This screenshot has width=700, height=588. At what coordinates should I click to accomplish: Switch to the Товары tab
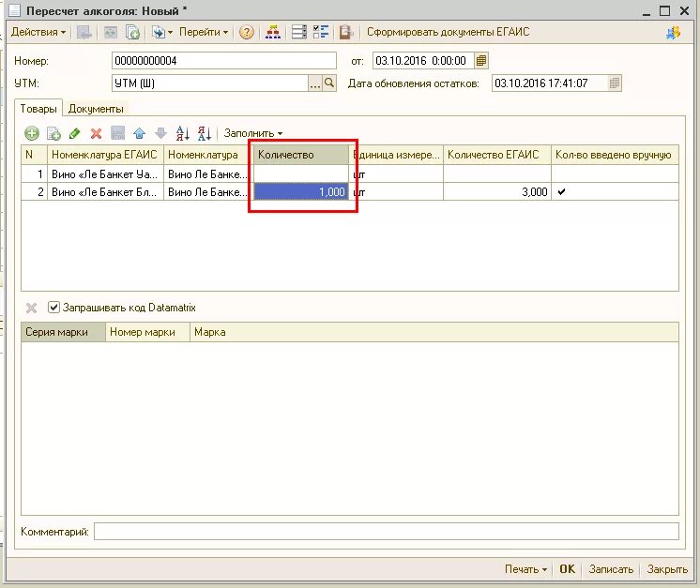pyautogui.click(x=38, y=109)
